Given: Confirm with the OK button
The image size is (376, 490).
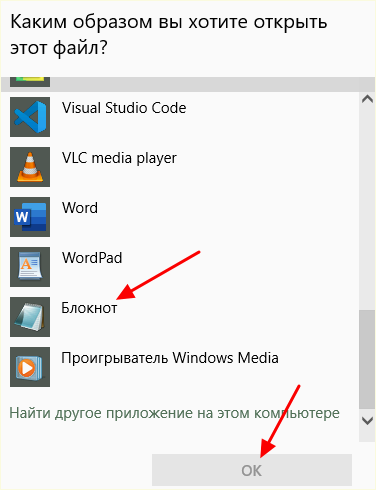Looking at the screenshot, I should (252, 470).
